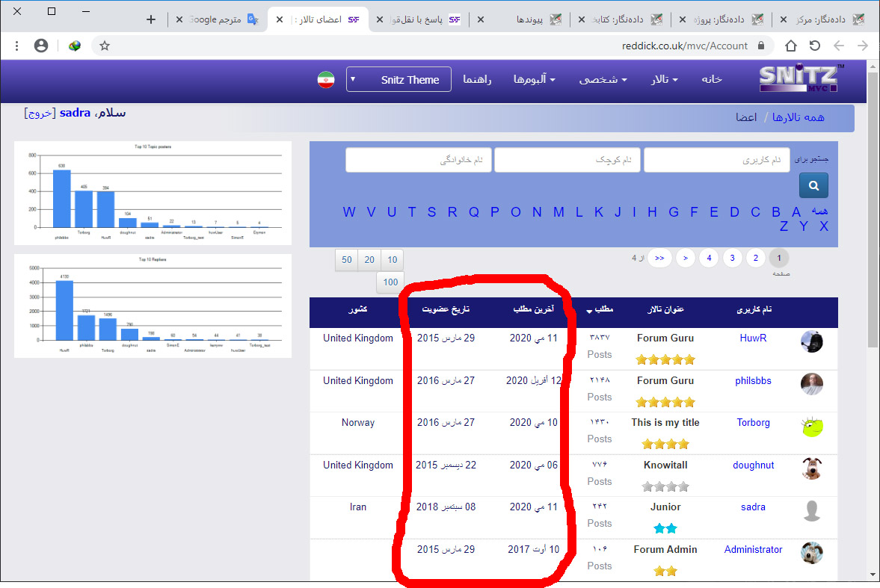The image size is (880, 588).
Task: Expand the تالار navigation menu
Action: tap(664, 79)
